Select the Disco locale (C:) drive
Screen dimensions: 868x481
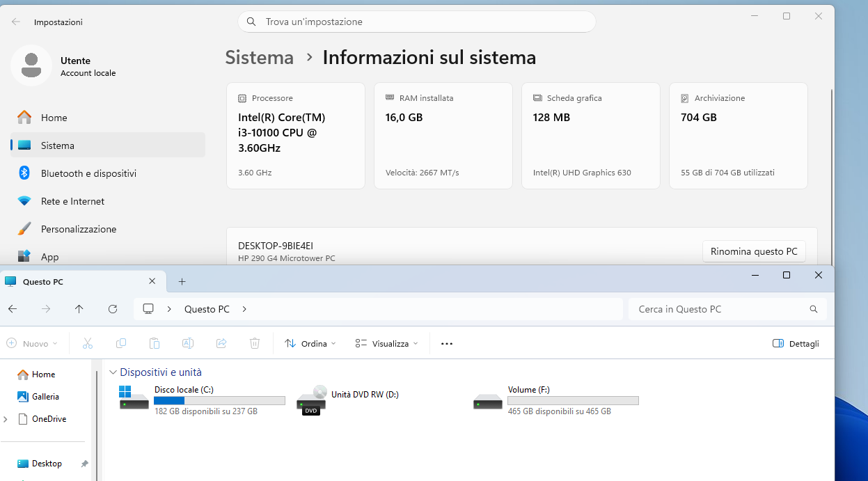pos(202,400)
